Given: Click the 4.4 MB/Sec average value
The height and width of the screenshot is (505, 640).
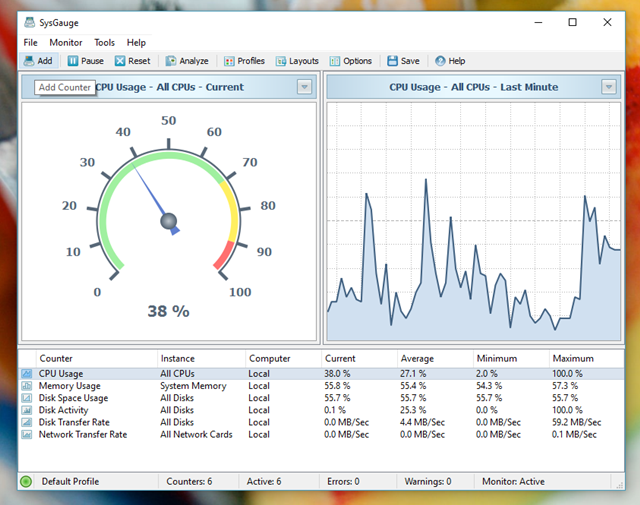Looking at the screenshot, I should (422, 422).
